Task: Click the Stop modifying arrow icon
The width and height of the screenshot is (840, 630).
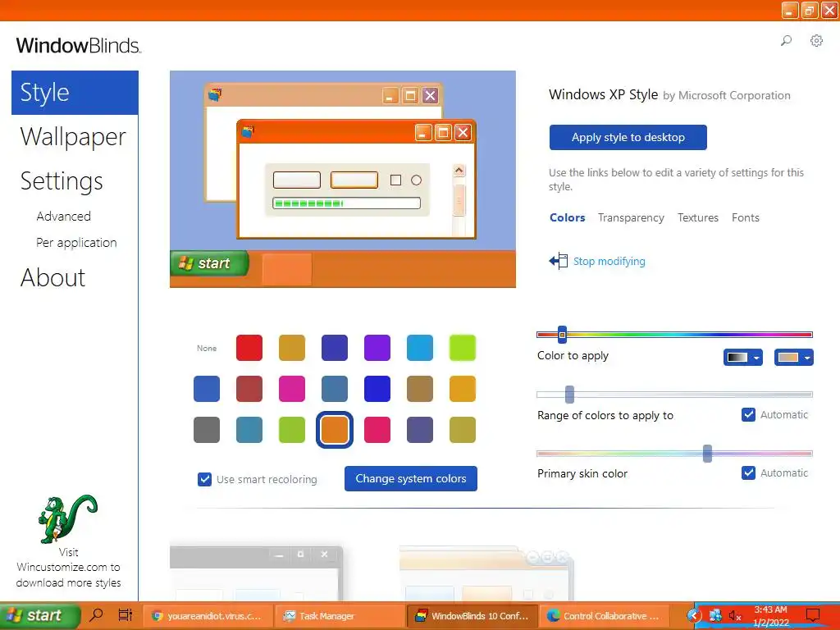Action: tap(558, 261)
